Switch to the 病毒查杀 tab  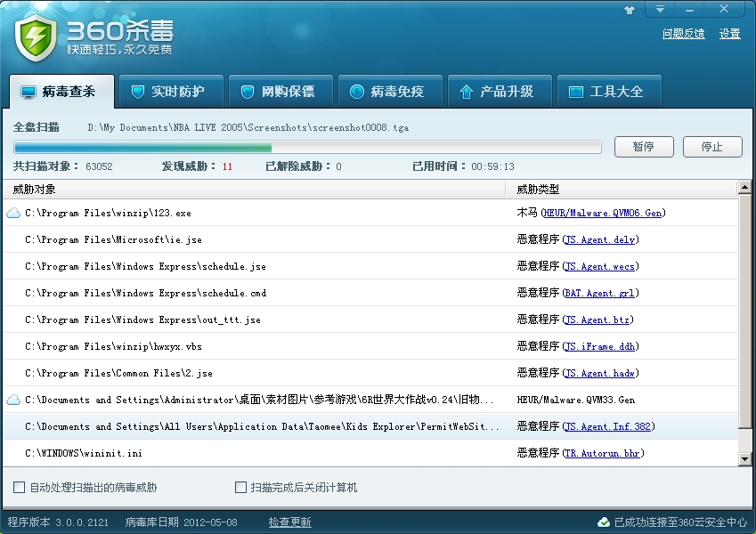pos(61,92)
